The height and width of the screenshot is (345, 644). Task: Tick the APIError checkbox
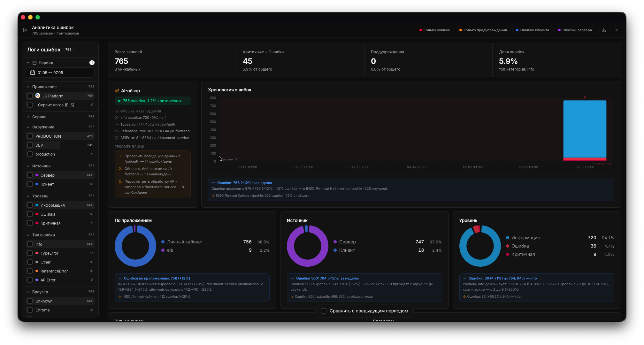click(30, 280)
